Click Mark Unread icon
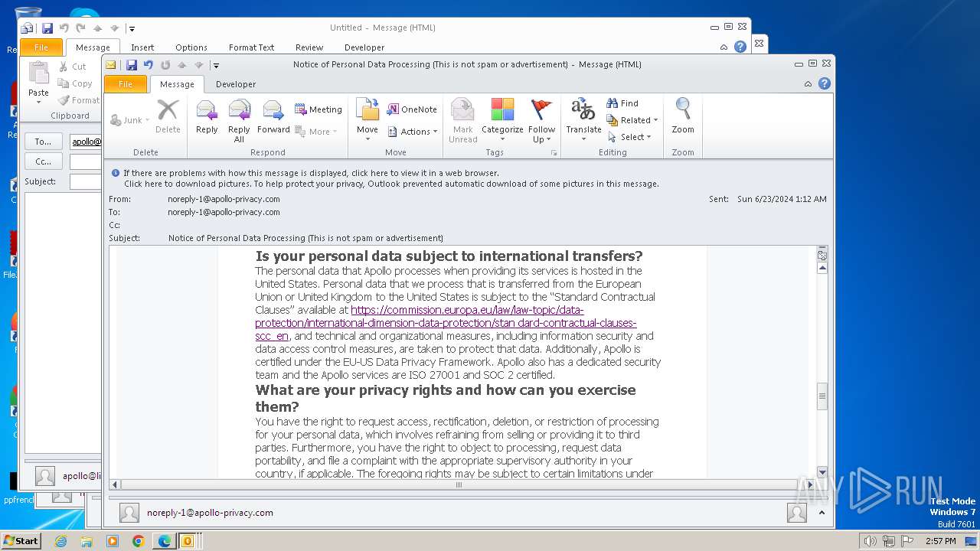The width and height of the screenshot is (980, 551). pos(462,121)
